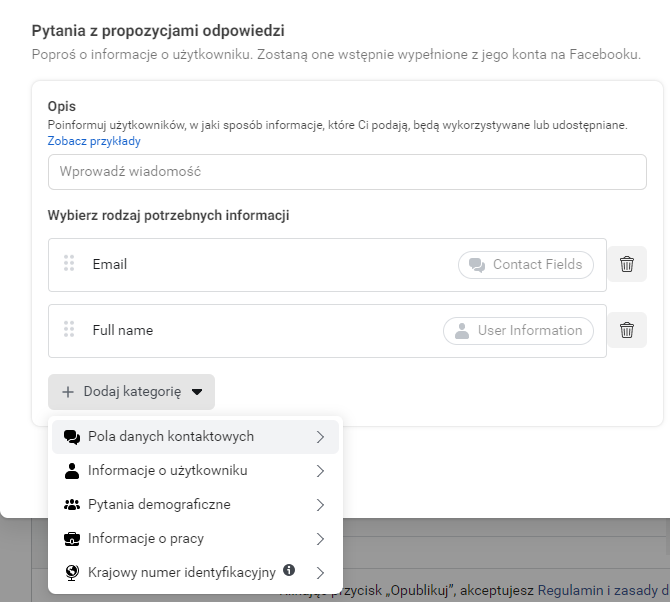Open the Dodaj kategorię dropdown
The image size is (670, 602).
[x=131, y=392]
